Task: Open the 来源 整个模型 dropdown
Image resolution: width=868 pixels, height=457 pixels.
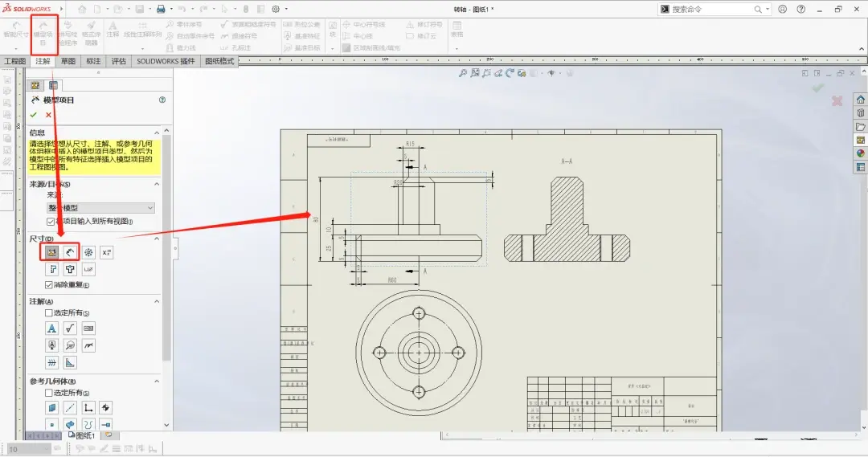Action: pos(100,208)
